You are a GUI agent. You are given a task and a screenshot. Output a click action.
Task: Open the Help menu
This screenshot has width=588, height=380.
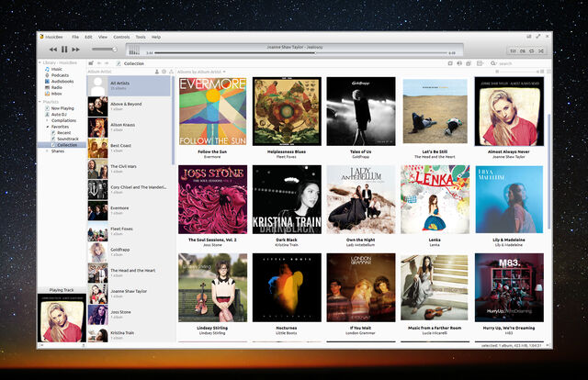pyautogui.click(x=156, y=37)
